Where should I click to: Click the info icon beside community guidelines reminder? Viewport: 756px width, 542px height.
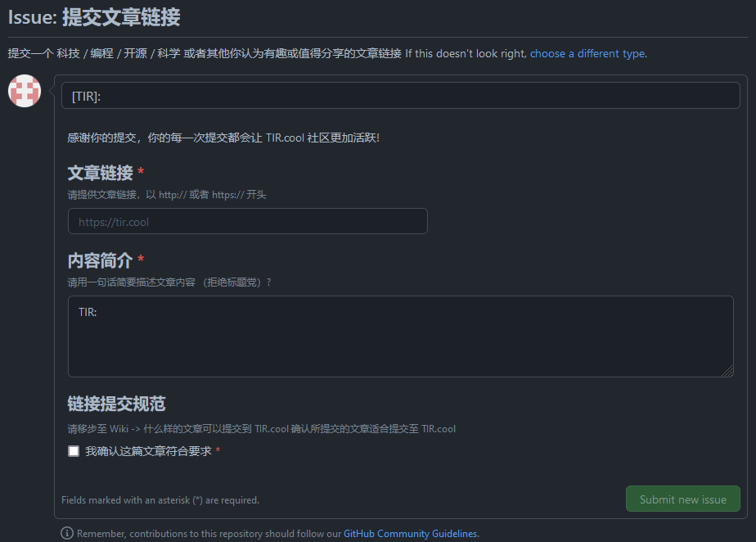pos(67,533)
